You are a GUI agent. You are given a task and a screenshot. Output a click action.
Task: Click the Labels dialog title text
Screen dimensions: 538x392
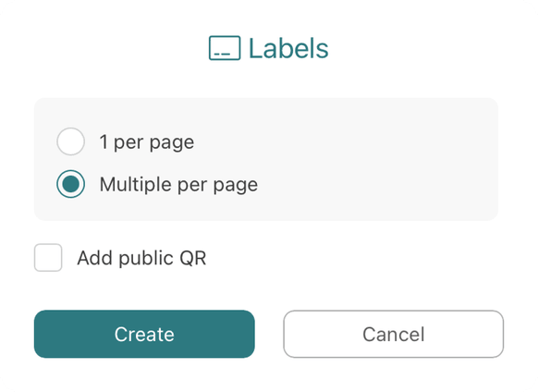[x=288, y=48]
